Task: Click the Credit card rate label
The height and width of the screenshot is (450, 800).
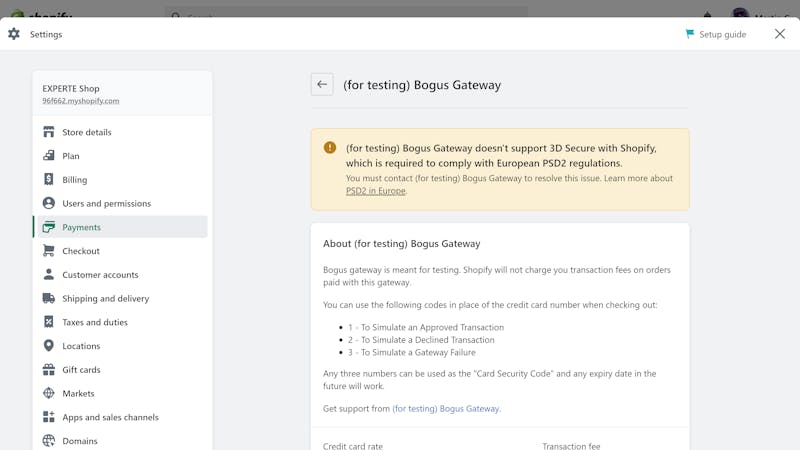Action: point(353,446)
